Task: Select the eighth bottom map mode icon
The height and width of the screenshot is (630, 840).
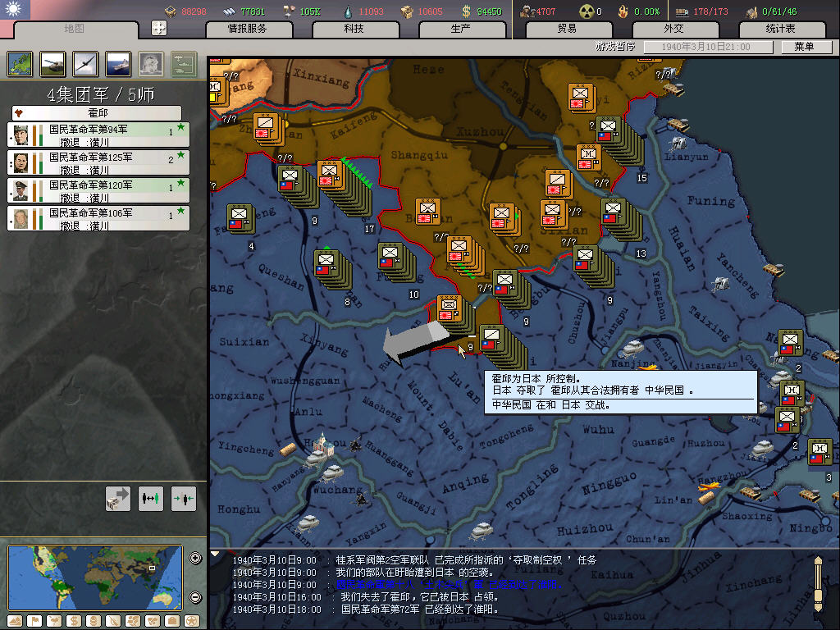Action: pos(153,622)
